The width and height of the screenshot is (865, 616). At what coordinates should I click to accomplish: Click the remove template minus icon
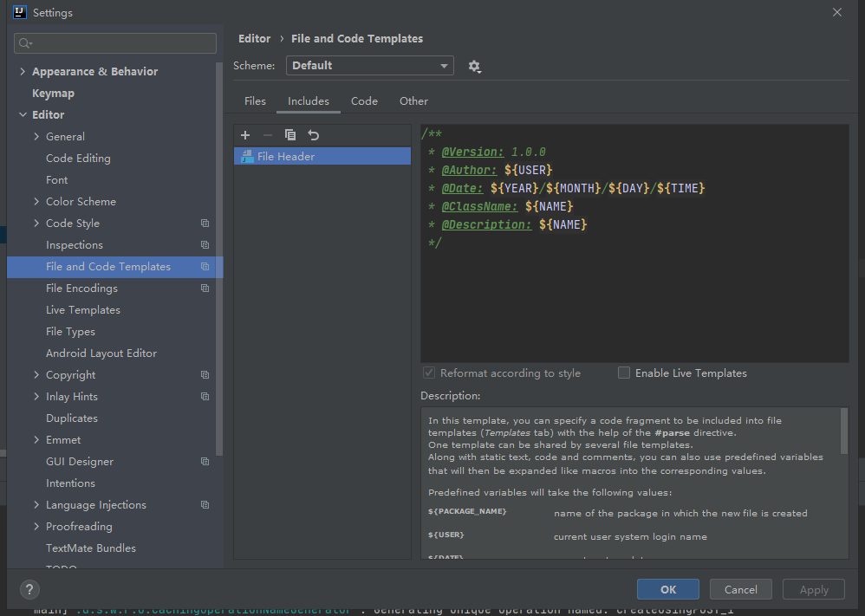tap(268, 135)
